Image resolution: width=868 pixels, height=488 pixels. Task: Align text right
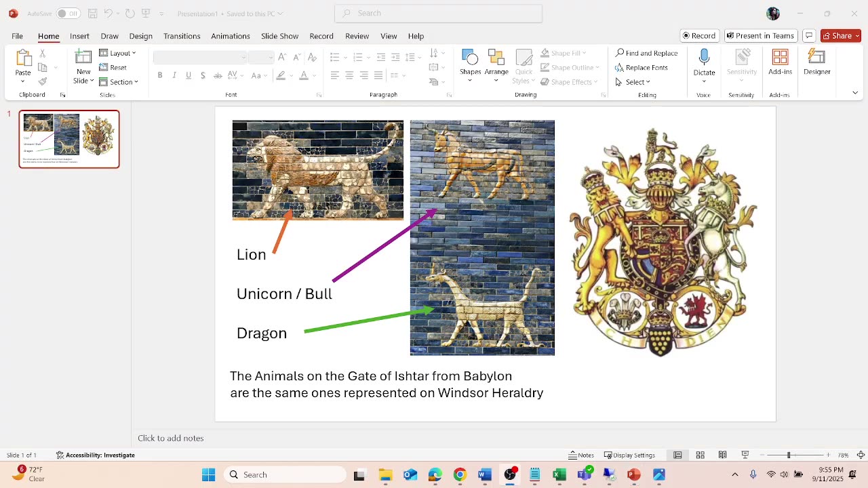[364, 75]
